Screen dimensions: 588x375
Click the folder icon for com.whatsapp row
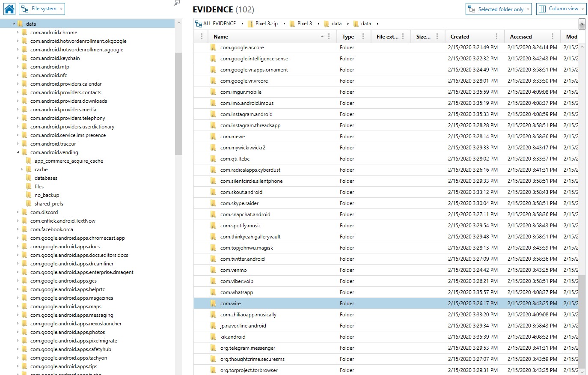point(213,292)
